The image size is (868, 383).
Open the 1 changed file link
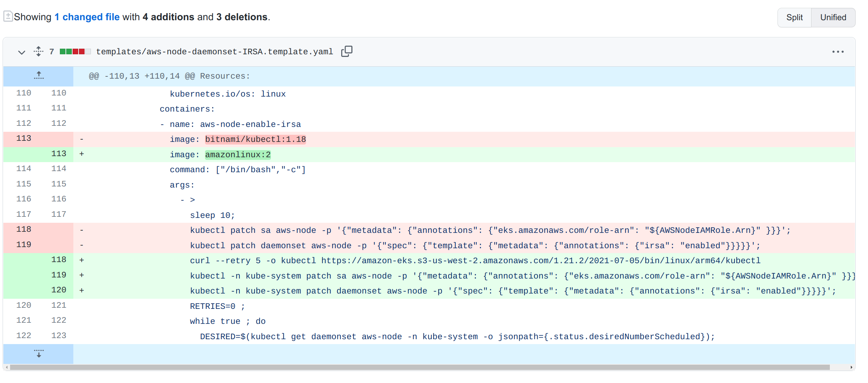pos(87,16)
